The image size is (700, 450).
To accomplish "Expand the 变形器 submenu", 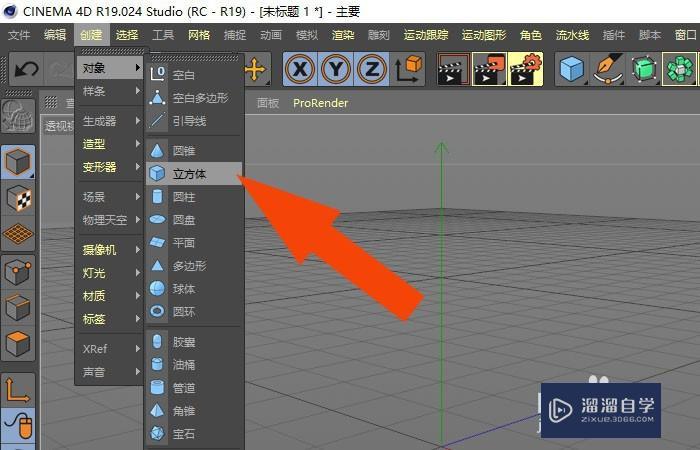I will 110,167.
